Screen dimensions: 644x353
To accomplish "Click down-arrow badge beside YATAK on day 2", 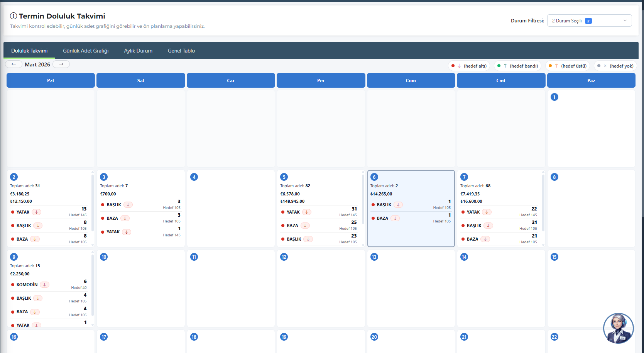I will (36, 212).
